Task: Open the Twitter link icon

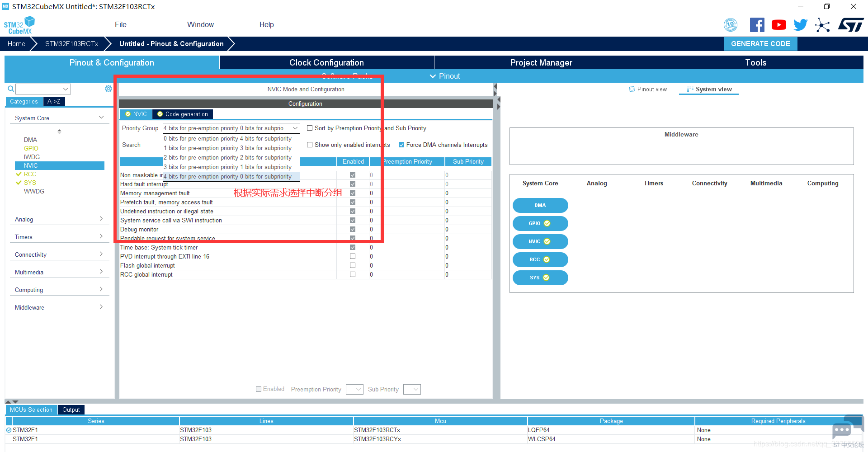Action: pyautogui.click(x=801, y=25)
